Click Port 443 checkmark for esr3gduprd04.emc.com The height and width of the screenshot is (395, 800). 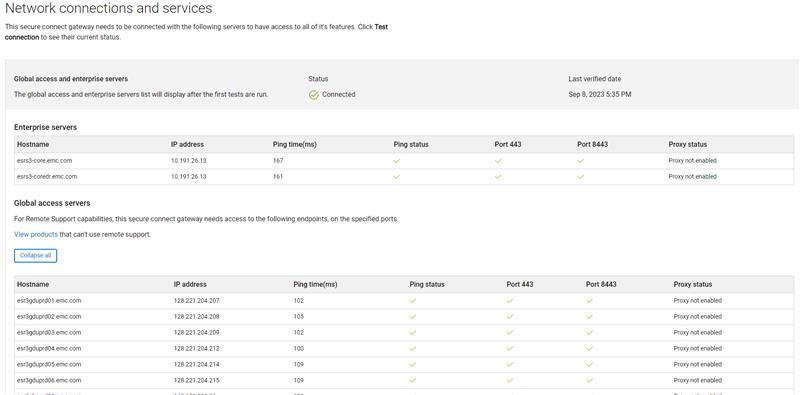point(510,349)
